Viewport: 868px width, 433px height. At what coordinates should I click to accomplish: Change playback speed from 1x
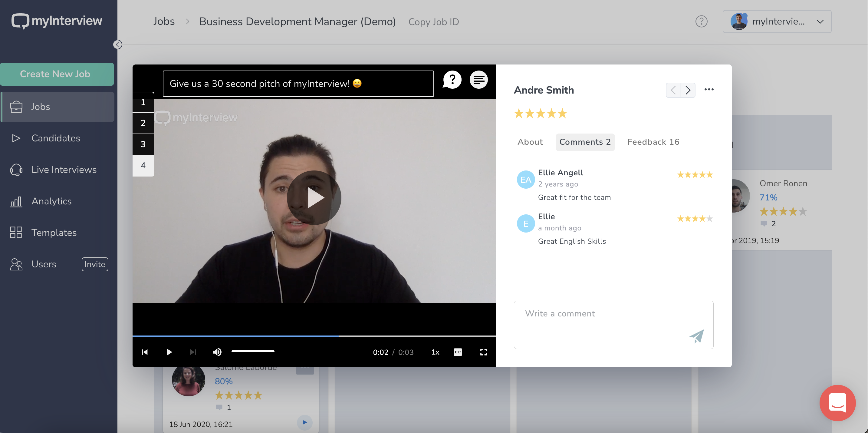(435, 352)
